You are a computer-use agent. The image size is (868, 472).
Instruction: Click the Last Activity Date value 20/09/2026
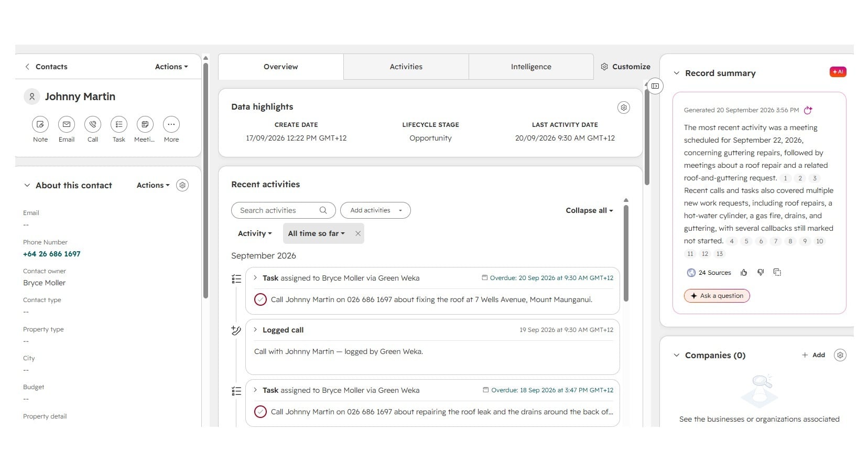click(x=565, y=138)
